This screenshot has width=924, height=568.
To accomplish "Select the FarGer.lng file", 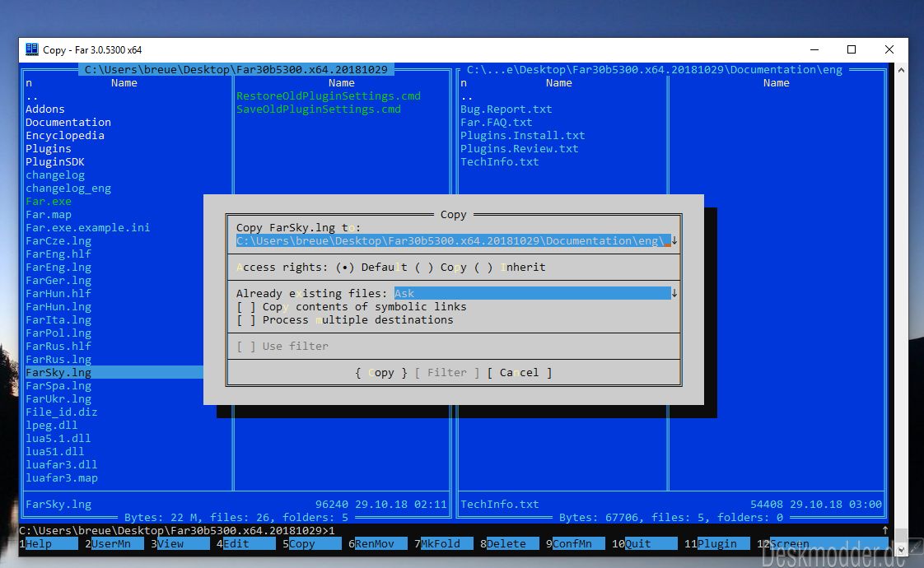I will coord(58,281).
